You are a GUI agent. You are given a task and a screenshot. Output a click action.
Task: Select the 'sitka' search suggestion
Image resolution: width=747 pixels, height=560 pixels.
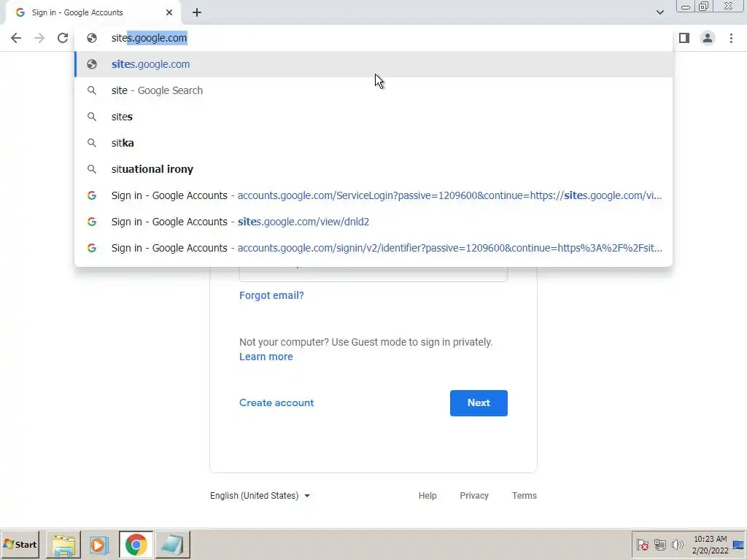[373, 143]
